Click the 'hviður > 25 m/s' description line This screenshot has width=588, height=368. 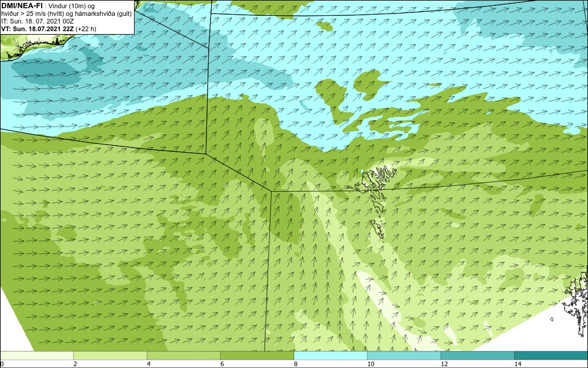click(x=66, y=14)
